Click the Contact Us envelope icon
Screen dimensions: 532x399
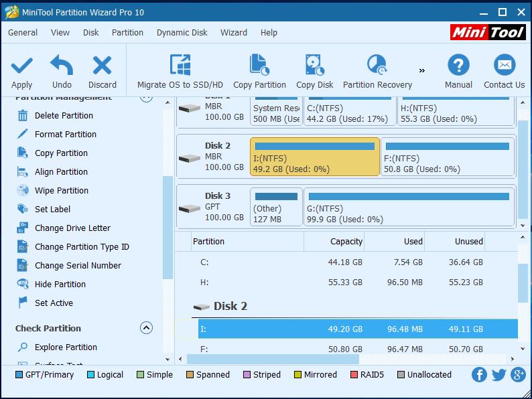[x=505, y=65]
